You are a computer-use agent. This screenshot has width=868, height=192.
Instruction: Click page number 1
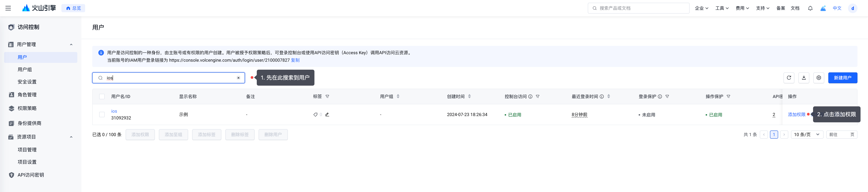point(774,135)
